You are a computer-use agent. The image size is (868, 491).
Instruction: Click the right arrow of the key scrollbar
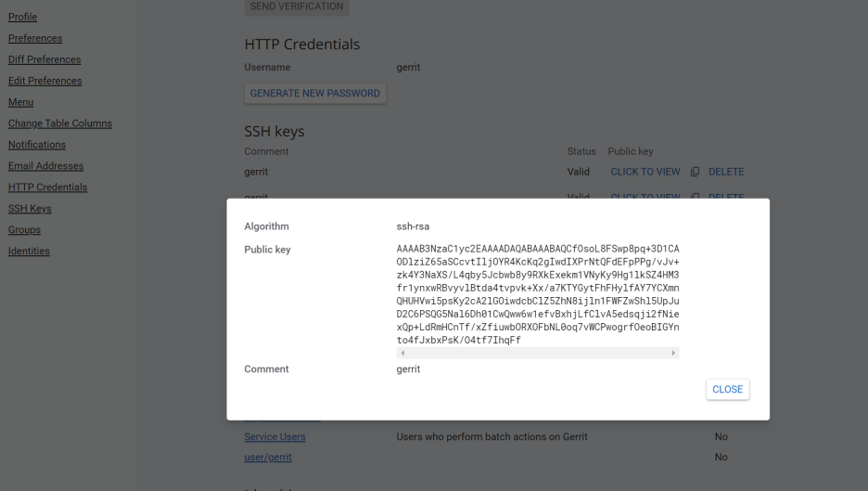[x=673, y=353]
